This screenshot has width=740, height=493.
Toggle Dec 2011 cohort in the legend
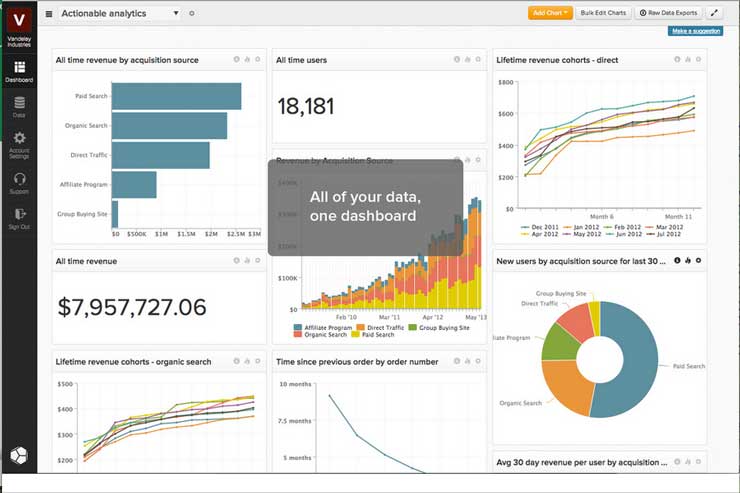point(540,227)
